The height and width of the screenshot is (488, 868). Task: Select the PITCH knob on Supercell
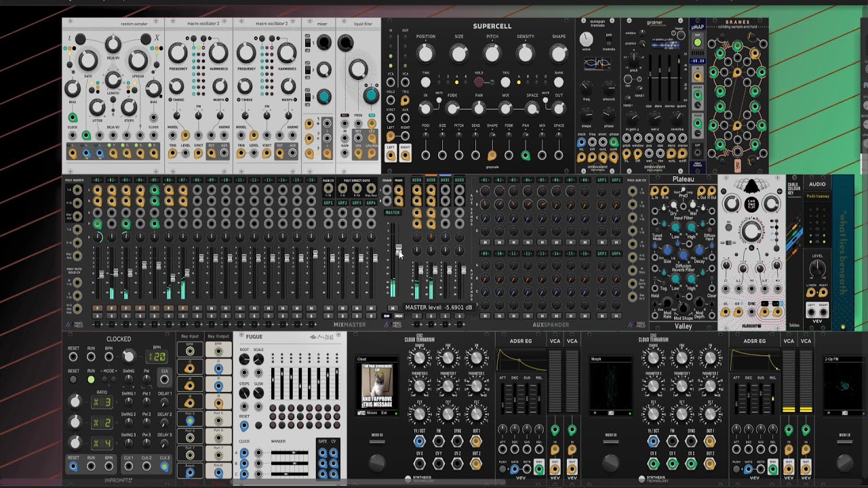point(492,54)
